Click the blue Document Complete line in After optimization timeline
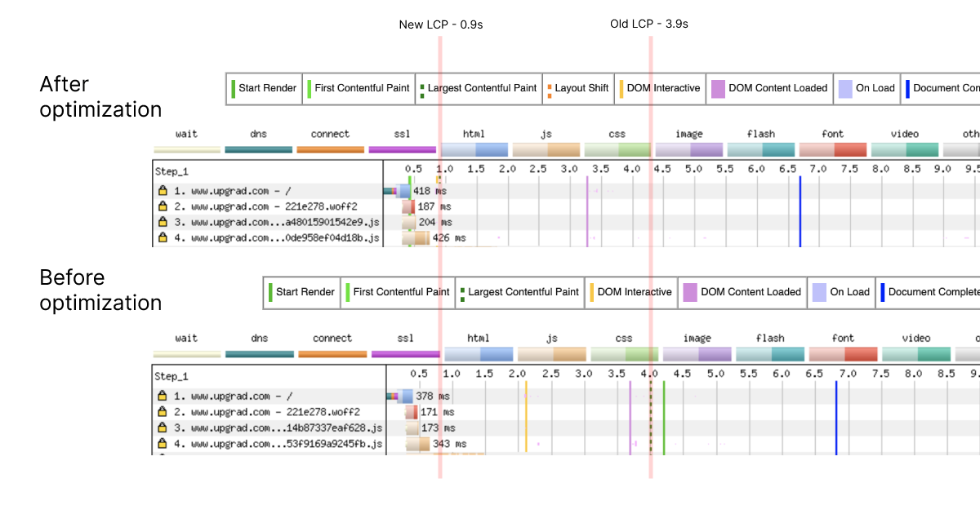980x514 pixels. click(800, 210)
